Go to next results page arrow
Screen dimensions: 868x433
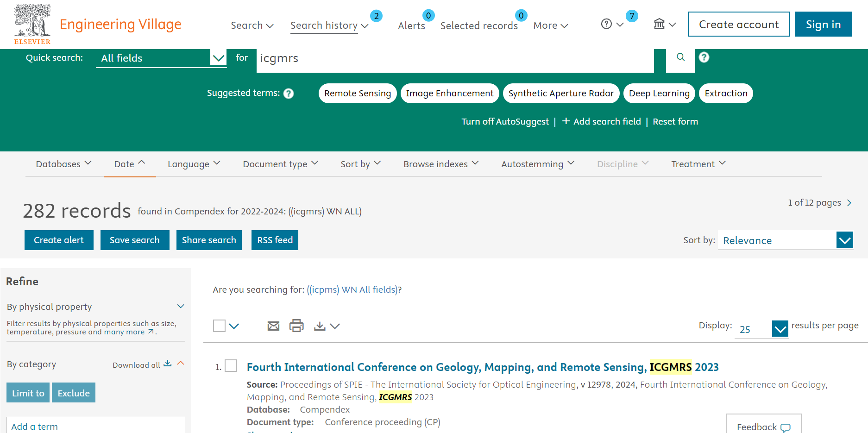tap(849, 203)
